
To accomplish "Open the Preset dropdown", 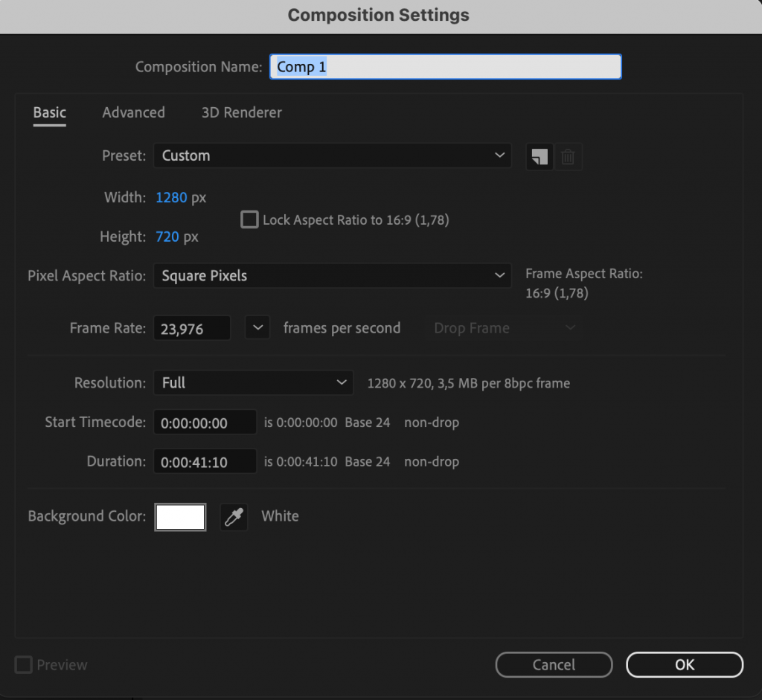I will tap(333, 155).
